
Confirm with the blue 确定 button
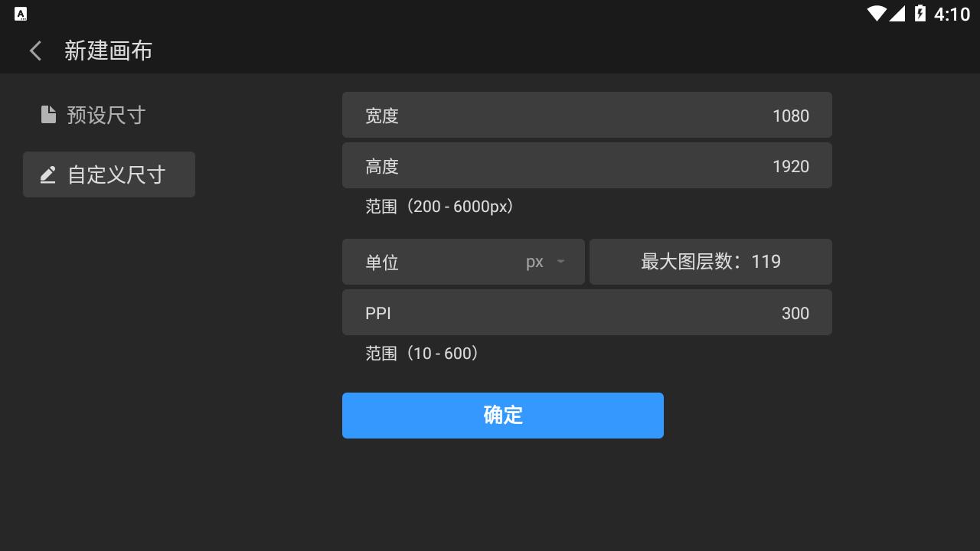coord(503,416)
